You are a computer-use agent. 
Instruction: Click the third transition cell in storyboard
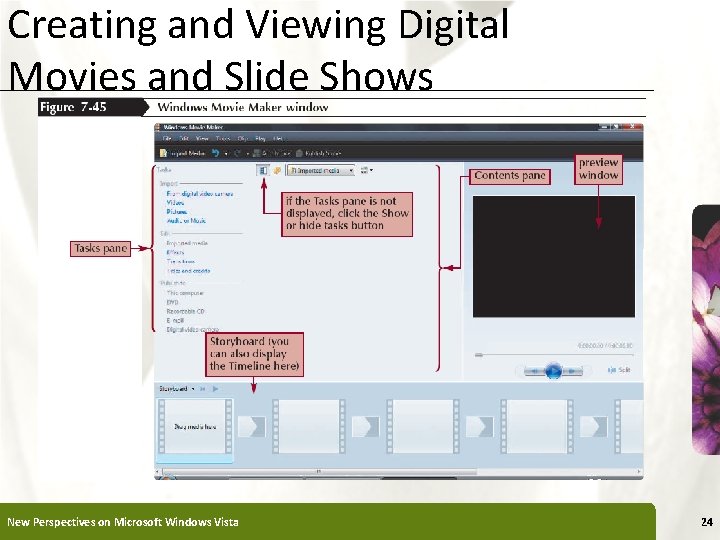[480, 427]
